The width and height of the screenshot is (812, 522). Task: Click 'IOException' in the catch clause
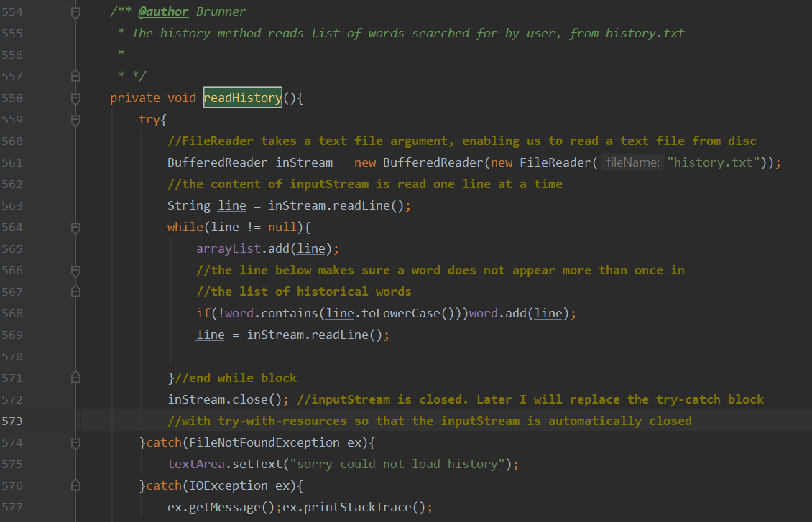[229, 486]
